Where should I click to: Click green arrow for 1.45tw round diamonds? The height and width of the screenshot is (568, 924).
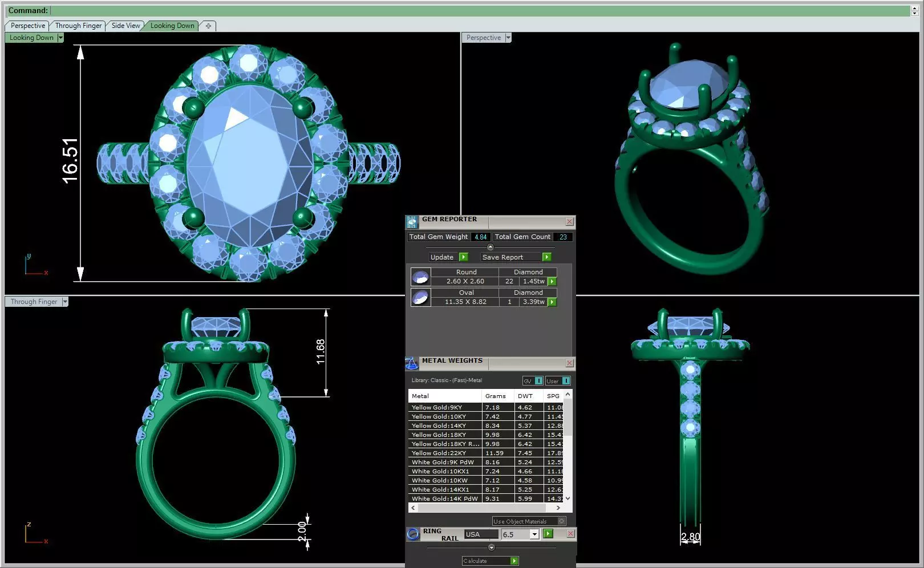[x=552, y=282]
